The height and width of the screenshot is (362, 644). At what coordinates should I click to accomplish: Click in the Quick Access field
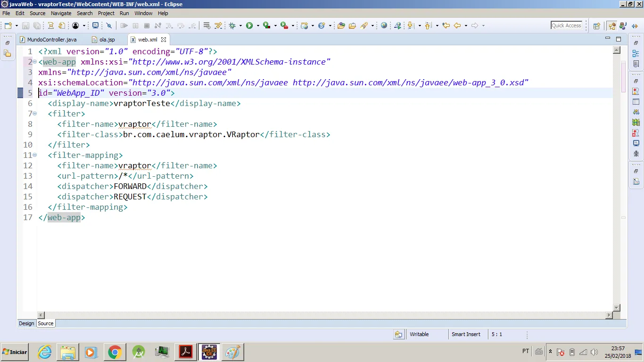[566, 25]
